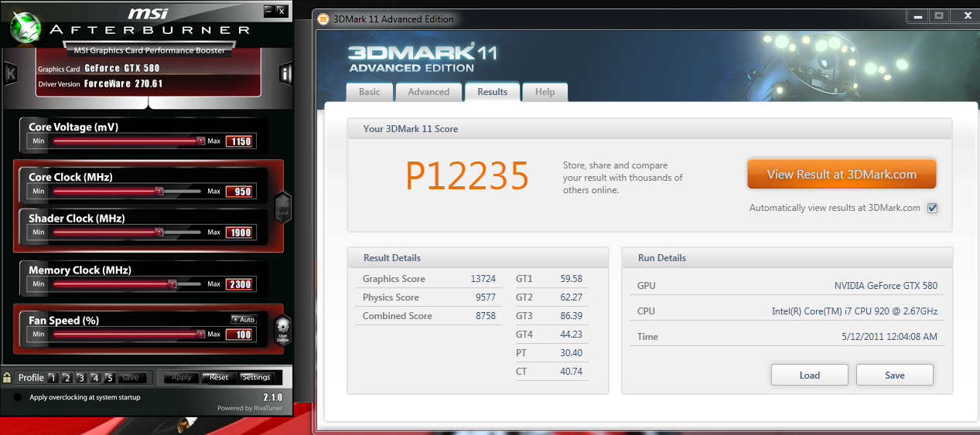Load Afterburner profile slot 4
The width and height of the screenshot is (980, 435).
[x=95, y=378]
